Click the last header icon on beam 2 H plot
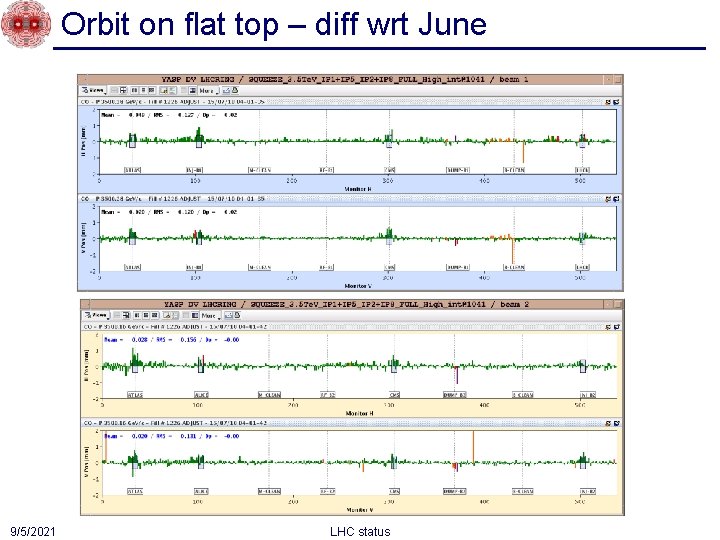Viewport: 720px width, 540px height. point(617,326)
